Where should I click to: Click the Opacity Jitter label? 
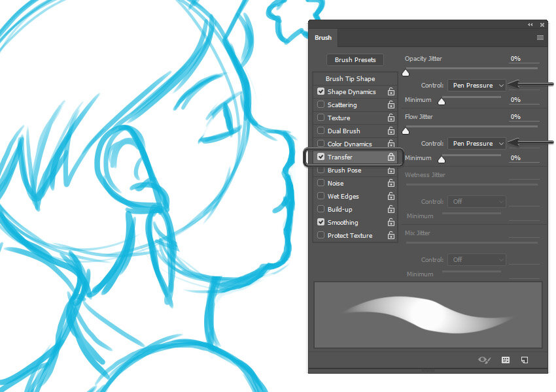[423, 59]
